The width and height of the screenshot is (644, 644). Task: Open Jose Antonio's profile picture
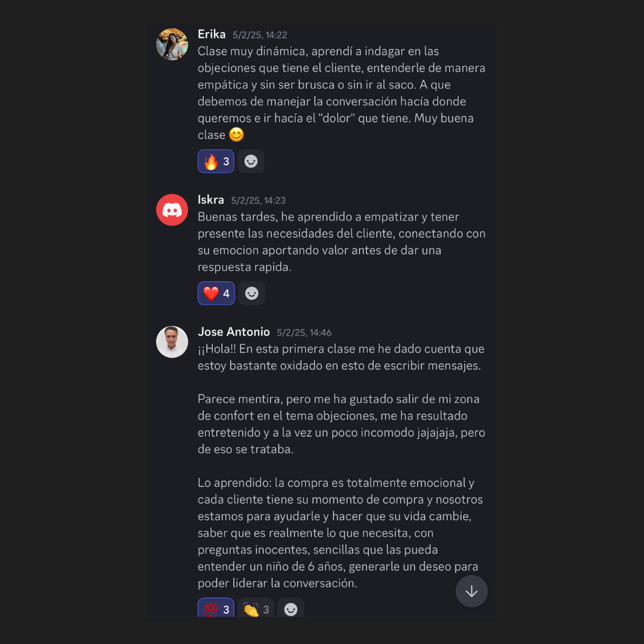point(172,342)
